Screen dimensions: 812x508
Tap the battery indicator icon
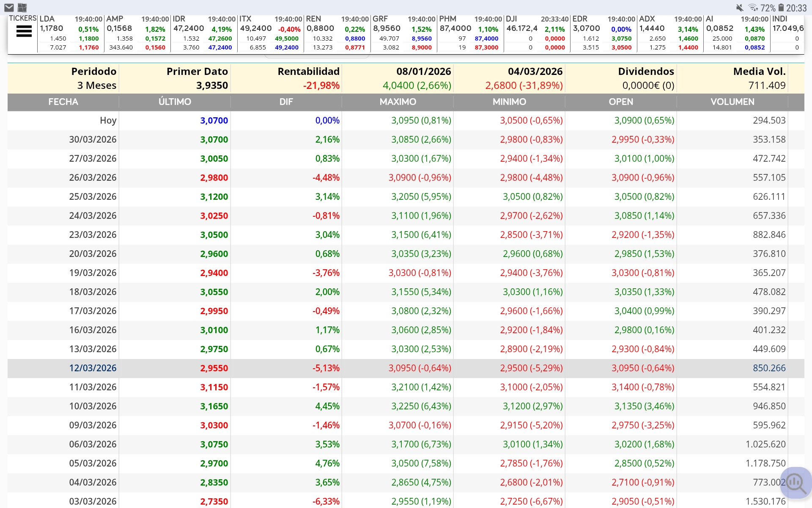point(781,8)
